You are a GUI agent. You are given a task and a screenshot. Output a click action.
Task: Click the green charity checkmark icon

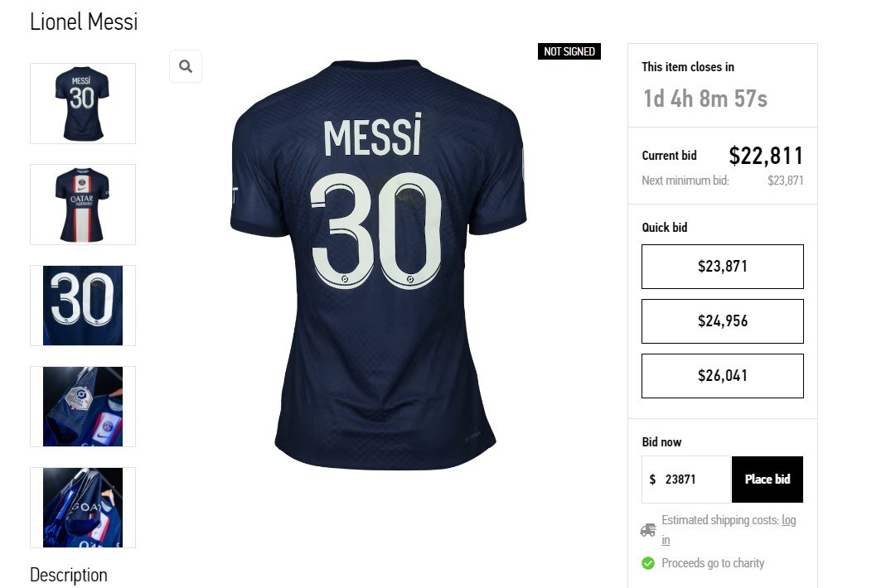(x=648, y=563)
